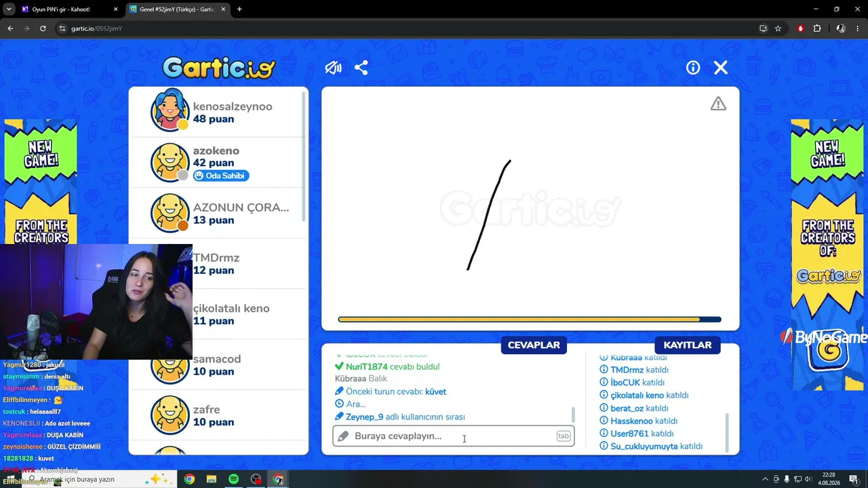This screenshot has width=868, height=488.
Task: Click the Windows taskbar search box
Action: click(x=98, y=479)
